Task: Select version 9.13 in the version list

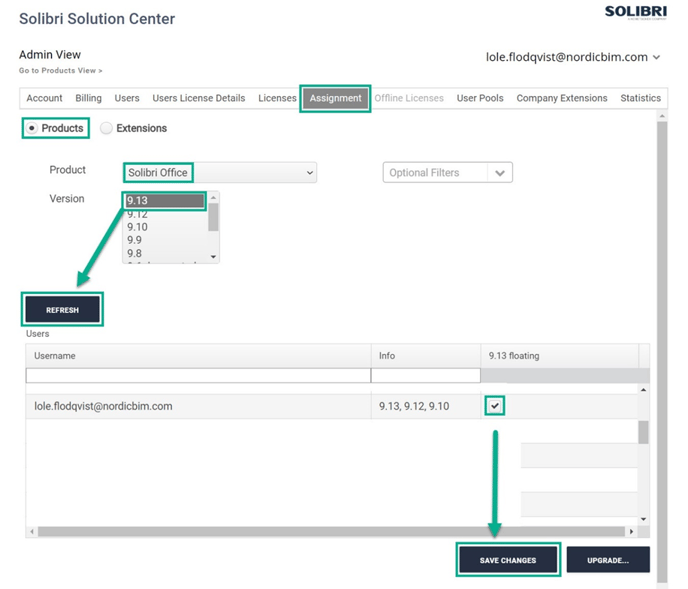Action: click(x=165, y=201)
